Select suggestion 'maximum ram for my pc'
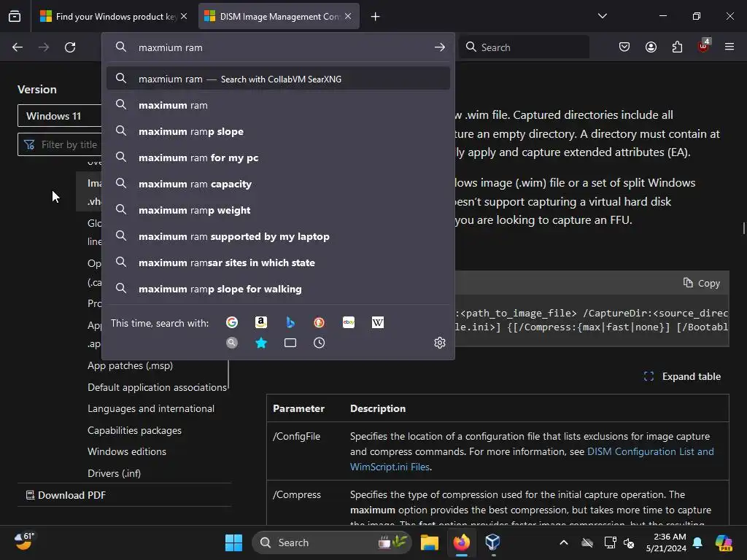The image size is (747, 560). tap(278, 157)
